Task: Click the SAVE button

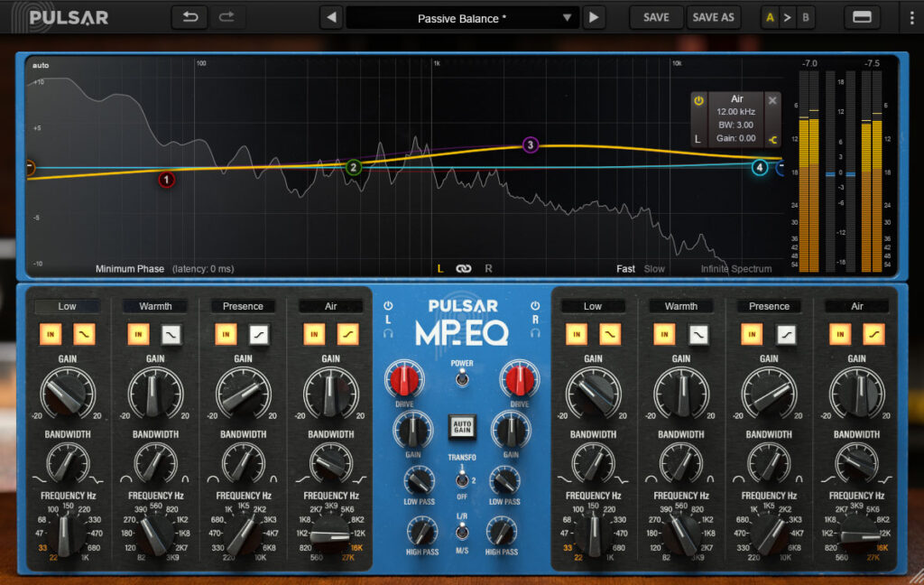Action: 656,17
